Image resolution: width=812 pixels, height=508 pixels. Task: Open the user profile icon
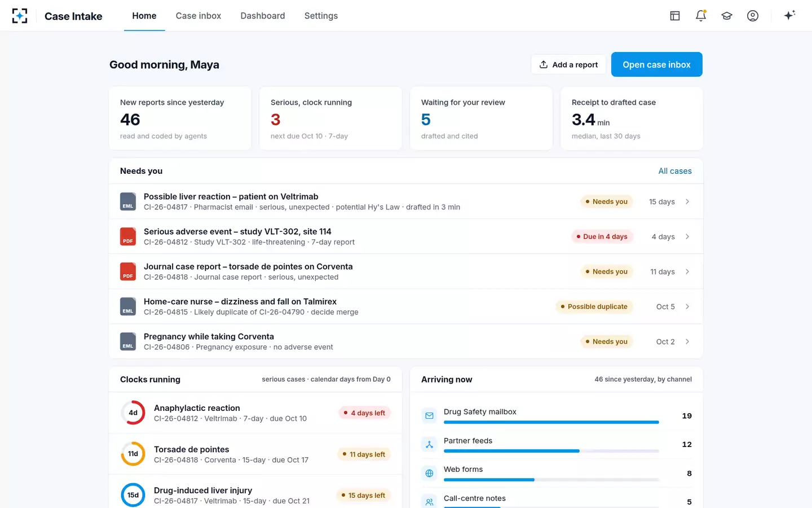coord(753,16)
